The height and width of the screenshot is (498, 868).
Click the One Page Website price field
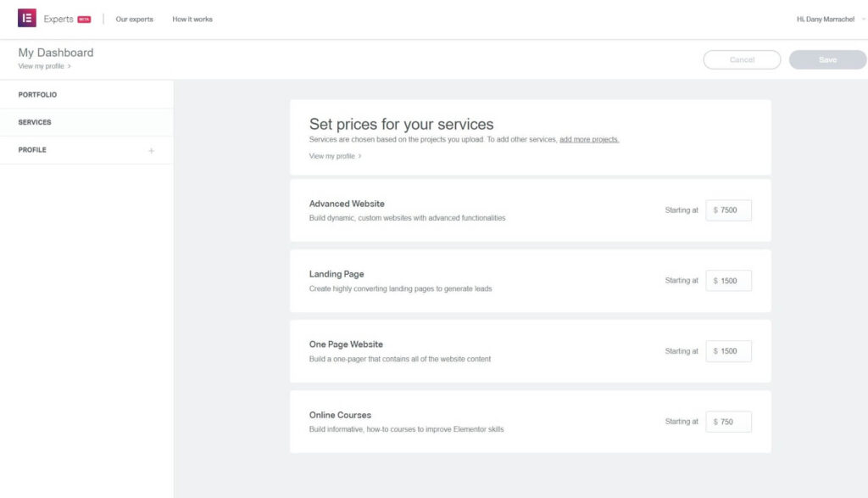[x=729, y=351]
